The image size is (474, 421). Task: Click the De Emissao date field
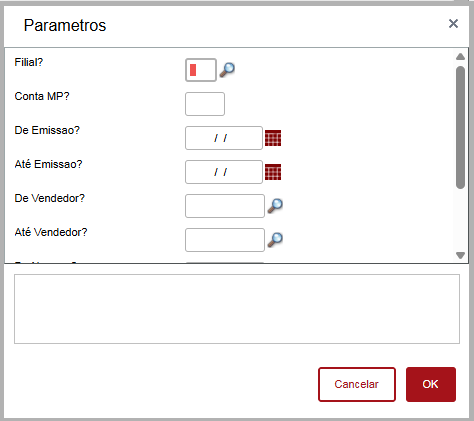pos(224,138)
